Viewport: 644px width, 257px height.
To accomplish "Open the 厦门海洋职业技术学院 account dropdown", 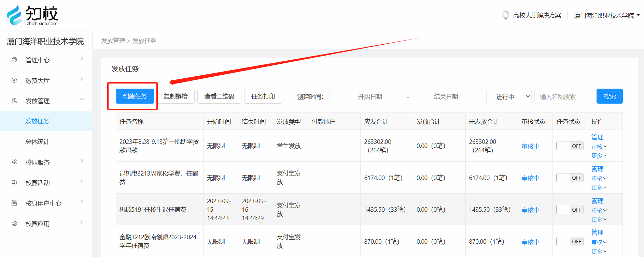I will tap(606, 16).
